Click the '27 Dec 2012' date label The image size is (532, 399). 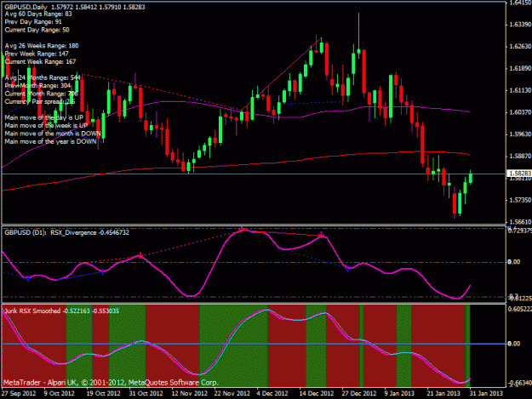pyautogui.click(x=358, y=393)
